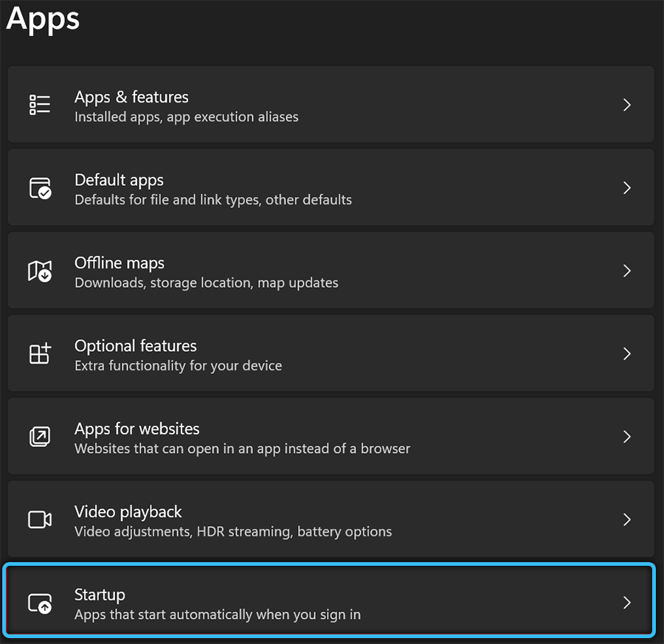Click the Video playback camera icon
This screenshot has width=664, height=644.
click(x=40, y=519)
